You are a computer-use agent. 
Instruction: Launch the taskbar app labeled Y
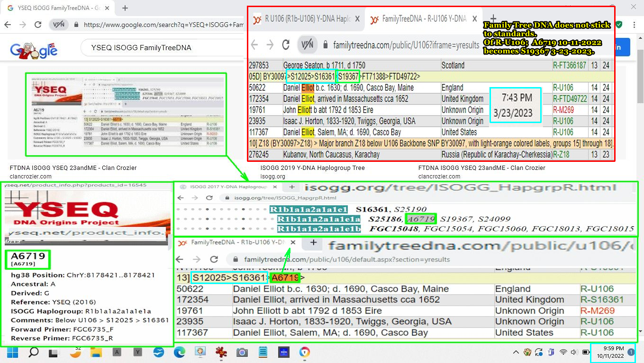137,352
